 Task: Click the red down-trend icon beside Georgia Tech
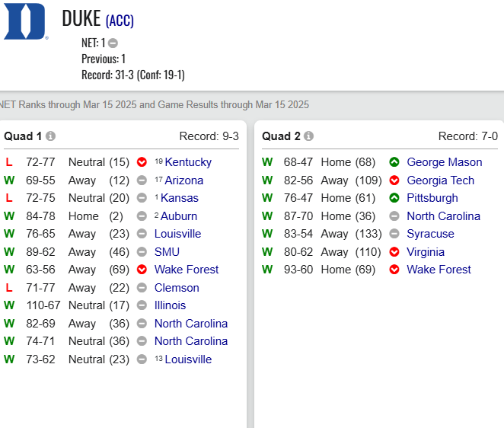point(394,180)
